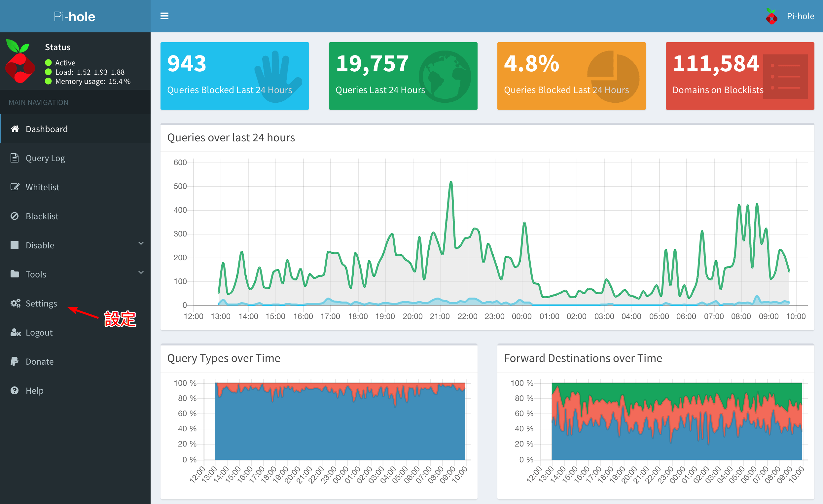Click the 21:00 peak in the queries chart
Image resolution: width=823 pixels, height=504 pixels.
point(451,183)
